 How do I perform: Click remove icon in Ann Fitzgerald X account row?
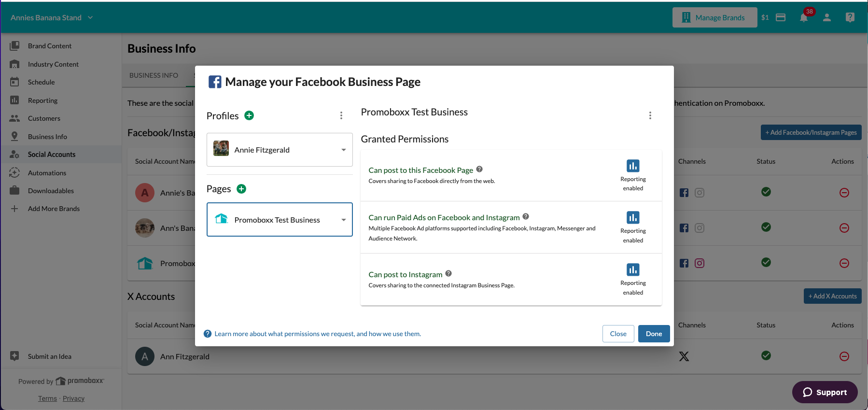[x=844, y=356]
